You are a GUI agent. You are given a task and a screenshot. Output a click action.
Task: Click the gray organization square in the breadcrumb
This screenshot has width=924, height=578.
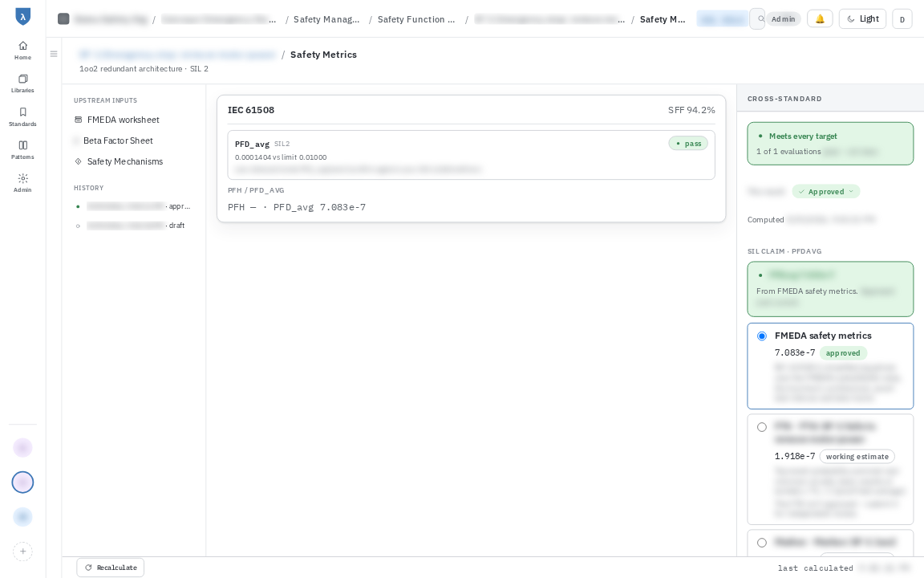[63, 19]
